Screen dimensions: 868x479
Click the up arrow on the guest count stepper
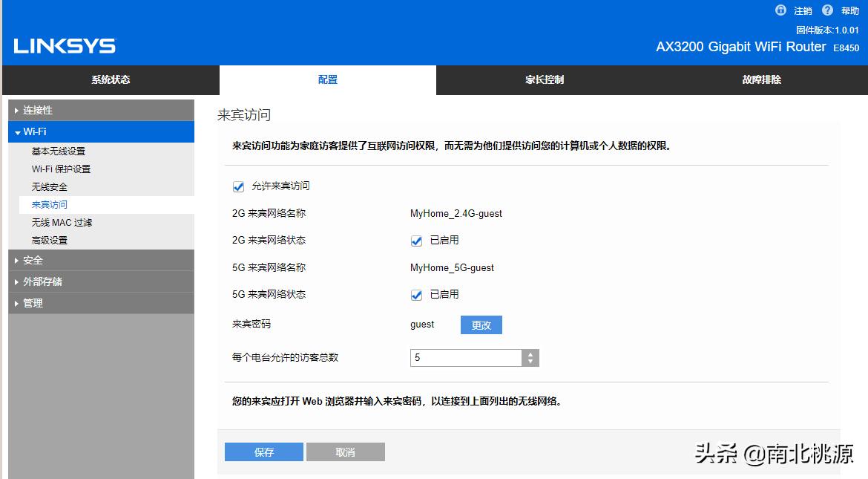530,353
